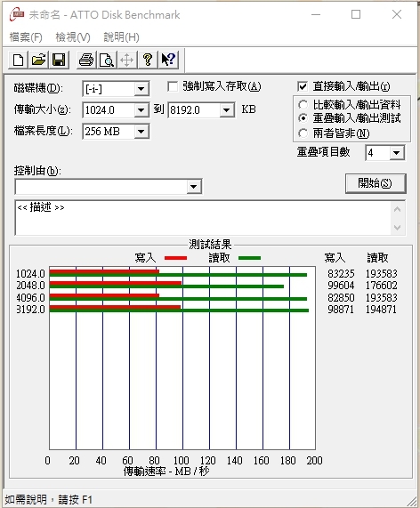
Task: Click the 傳輸速率 - MB / 秒 axis label
Action: (x=166, y=472)
